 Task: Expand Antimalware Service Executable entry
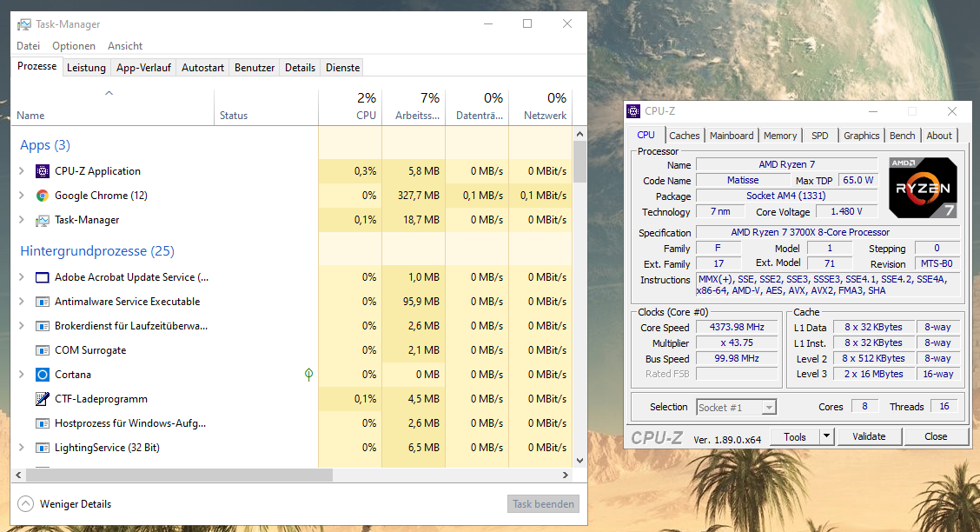coord(21,302)
